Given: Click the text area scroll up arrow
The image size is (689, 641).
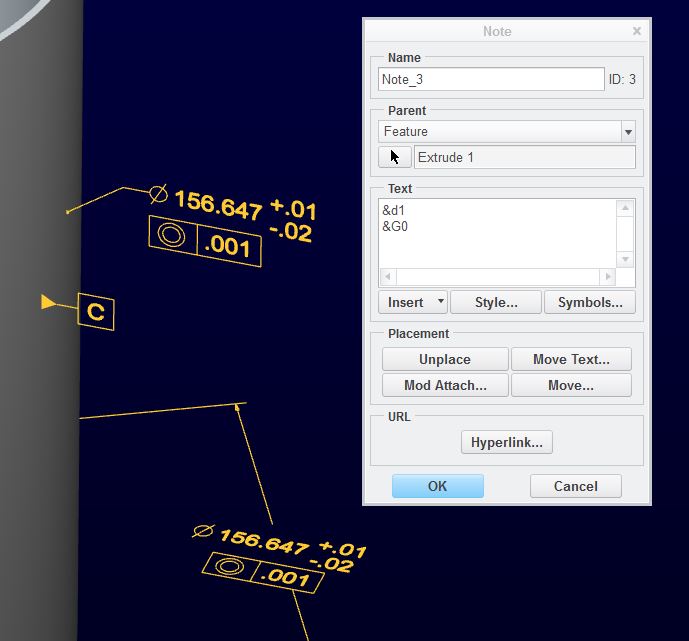Looking at the screenshot, I should (625, 208).
